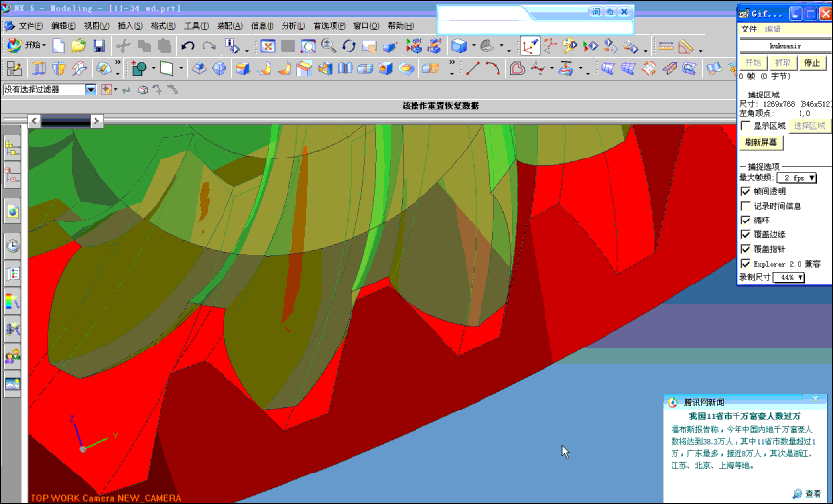This screenshot has width=833, height=504.
Task: Click the Through curves surface icon
Action: click(x=608, y=69)
